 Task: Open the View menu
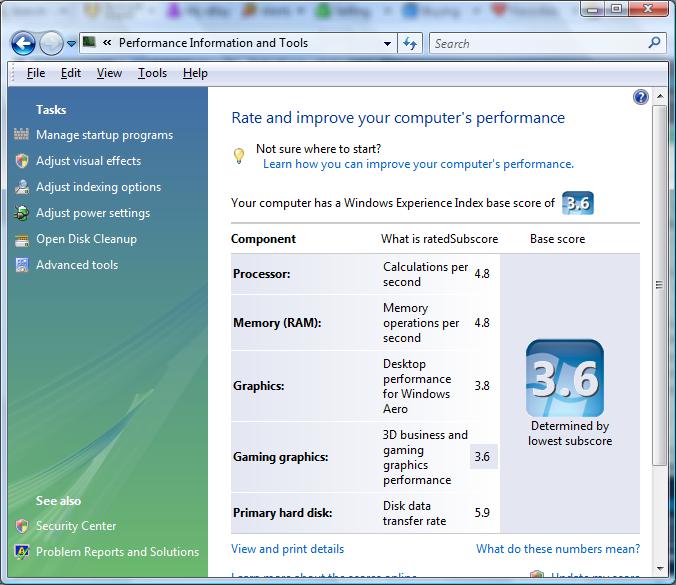click(x=109, y=73)
